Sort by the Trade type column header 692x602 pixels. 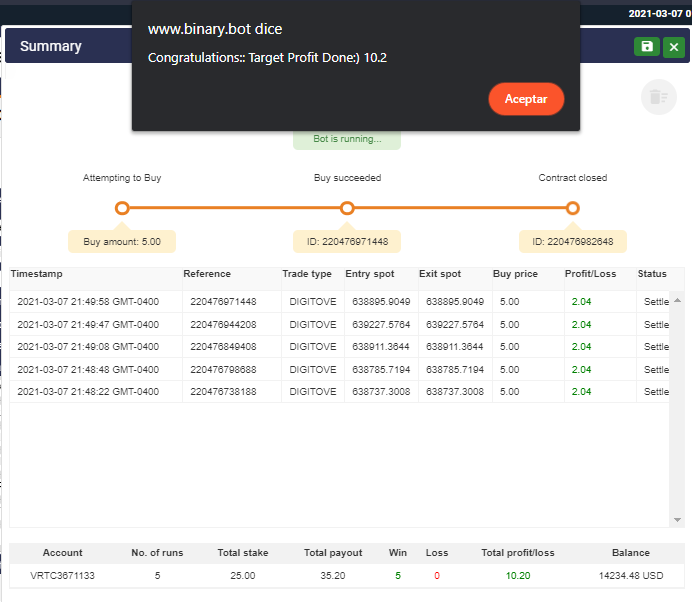tap(307, 274)
